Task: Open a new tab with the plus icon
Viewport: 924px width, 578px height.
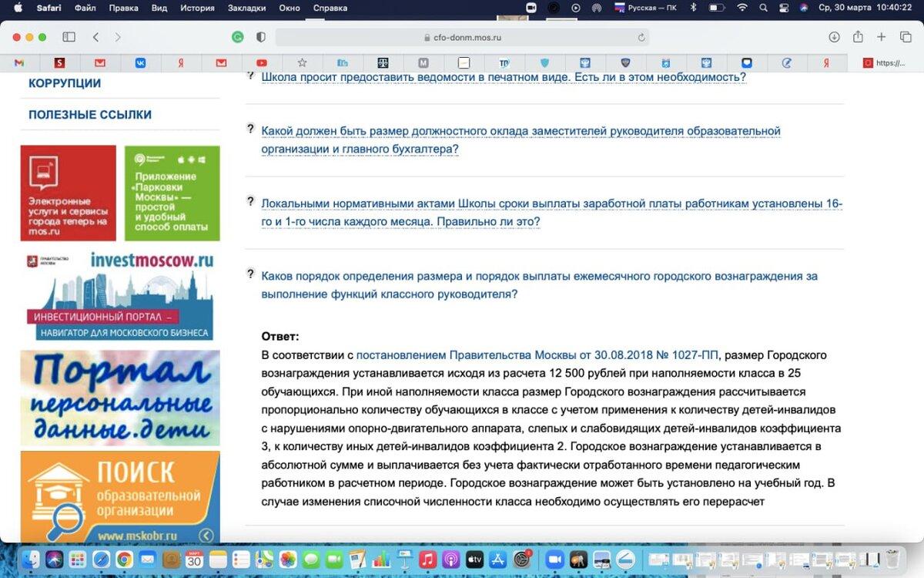Action: 882,36
